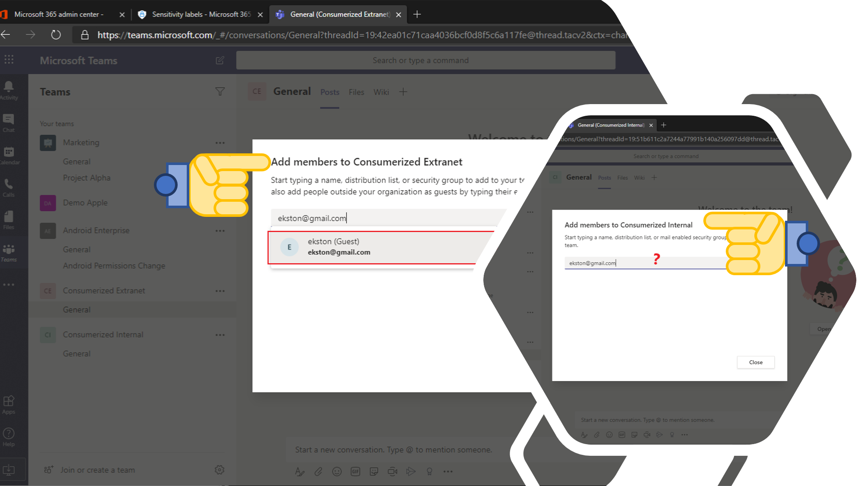Open the Consumerized Internal team
The height and width of the screenshot is (486, 868).
pyautogui.click(x=103, y=335)
